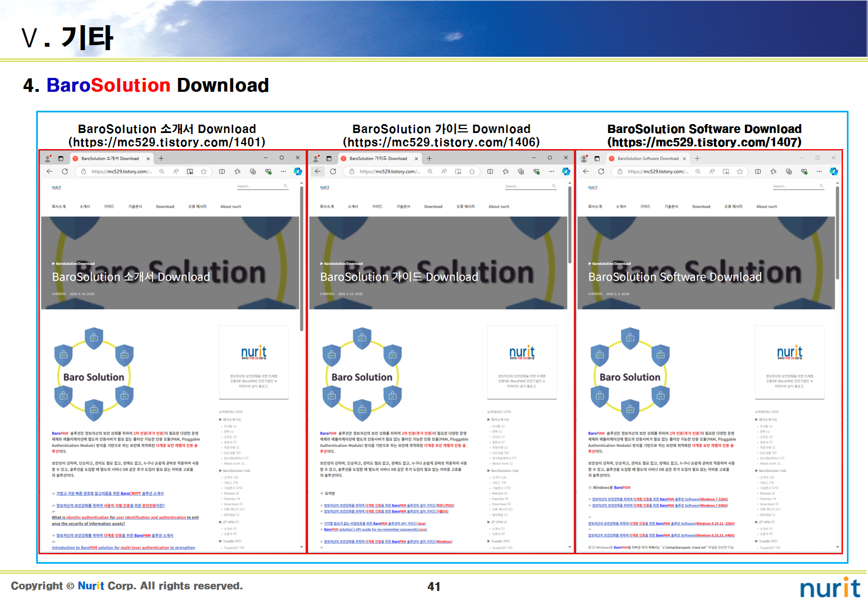Open profile icon in Software Download window

pos(584,159)
